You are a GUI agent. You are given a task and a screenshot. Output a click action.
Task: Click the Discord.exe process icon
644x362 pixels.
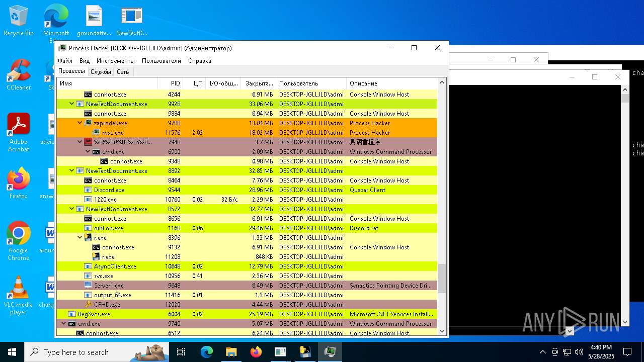(x=88, y=190)
